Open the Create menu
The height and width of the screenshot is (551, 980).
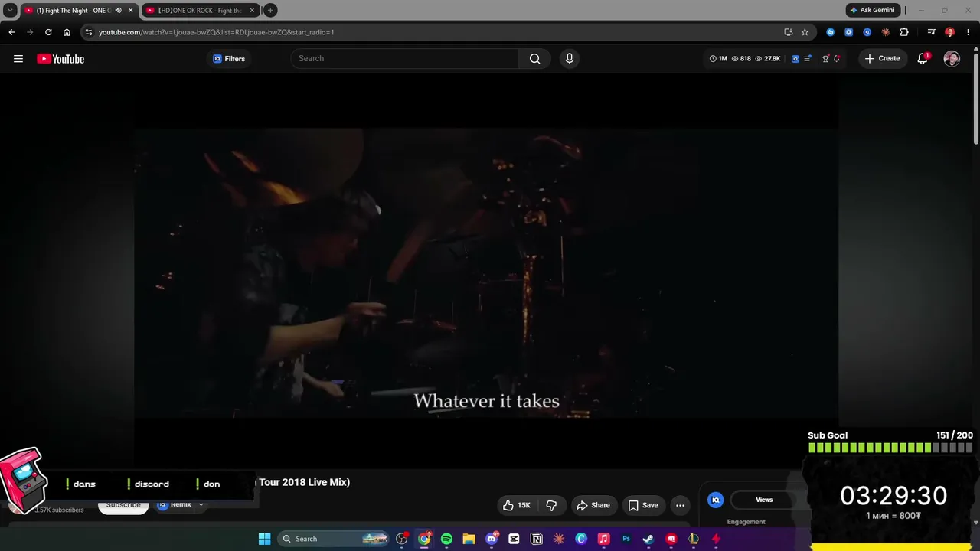pyautogui.click(x=882, y=59)
